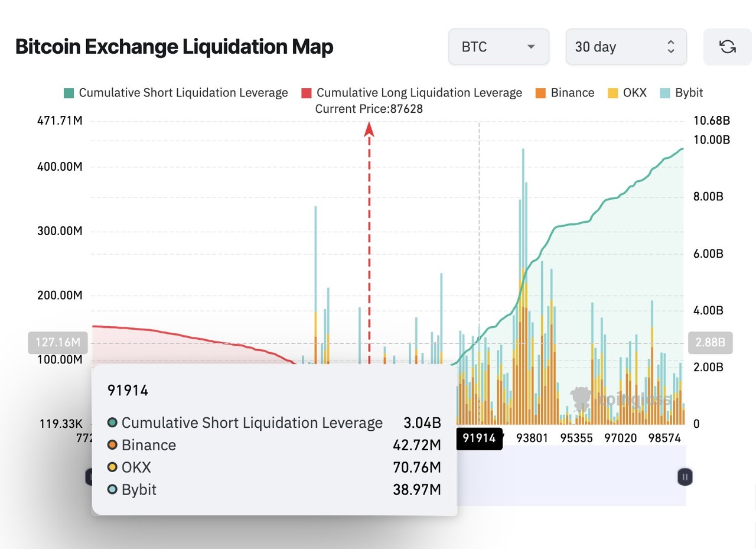Click the yellow OKX dot in tooltip
756x549 pixels.
point(112,467)
